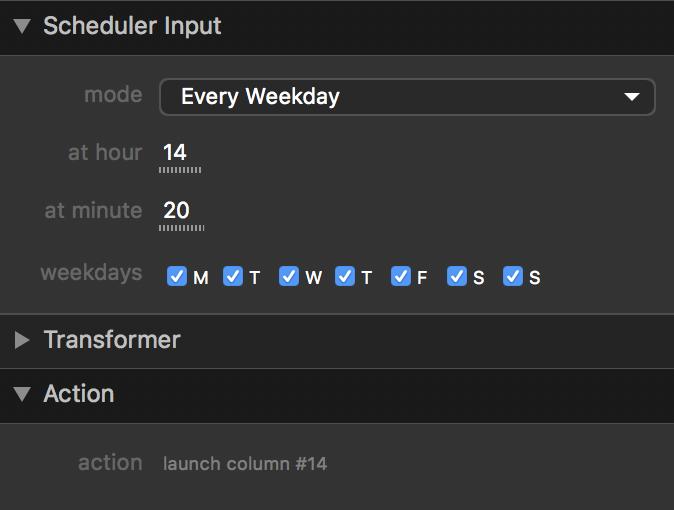Image resolution: width=674 pixels, height=510 pixels.
Task: Click the weekdays label
Action: pos(91,273)
